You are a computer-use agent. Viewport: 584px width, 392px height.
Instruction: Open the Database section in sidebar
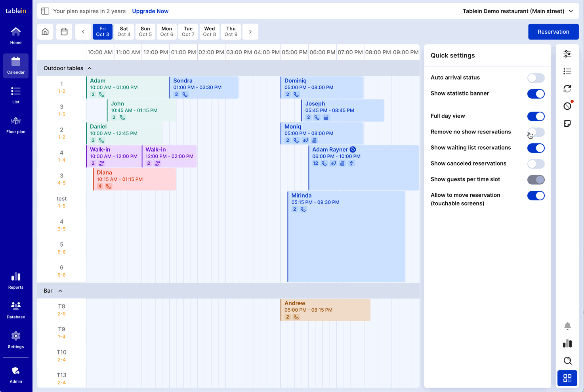[x=16, y=310]
